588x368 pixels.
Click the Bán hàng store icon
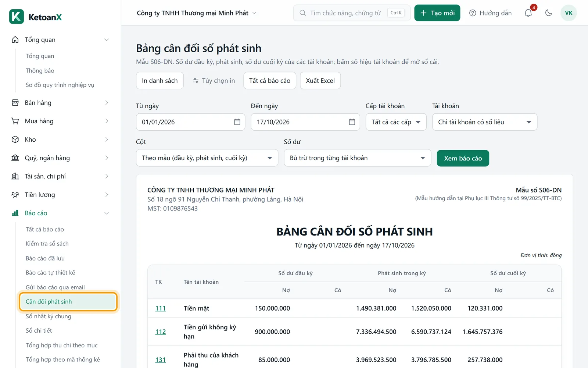point(15,103)
